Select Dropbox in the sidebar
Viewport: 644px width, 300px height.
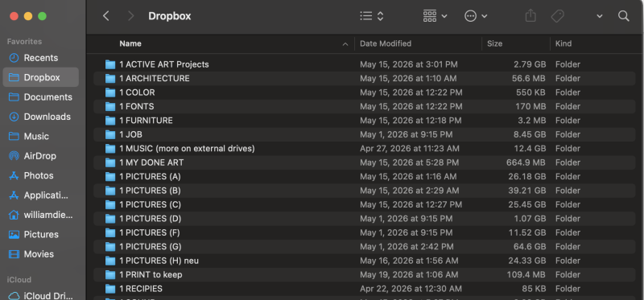click(41, 77)
